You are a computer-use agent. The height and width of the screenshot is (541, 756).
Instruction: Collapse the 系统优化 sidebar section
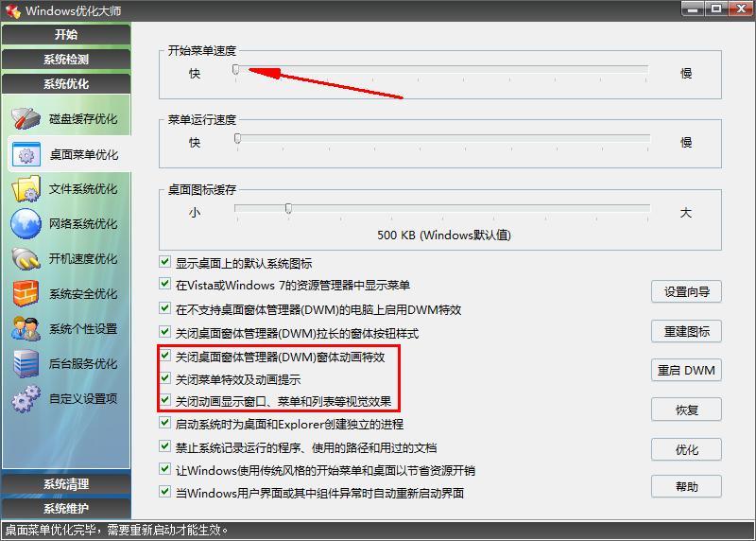[66, 83]
